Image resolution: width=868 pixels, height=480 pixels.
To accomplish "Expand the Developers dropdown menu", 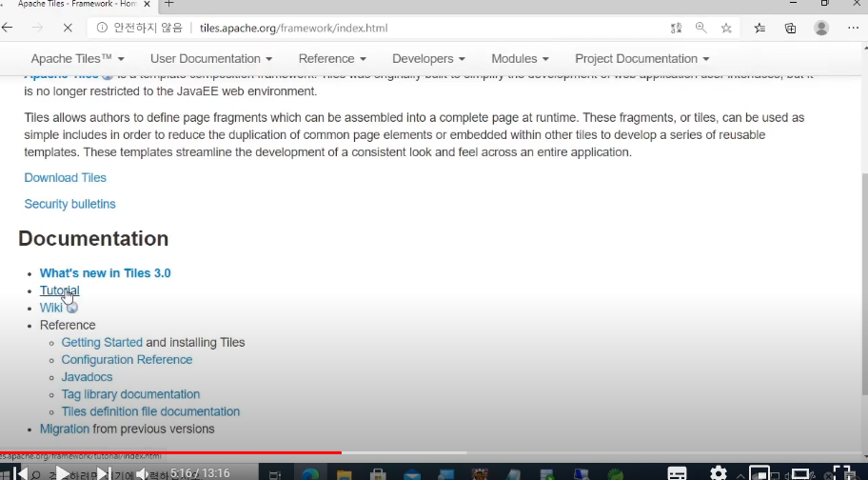I will pos(429,59).
